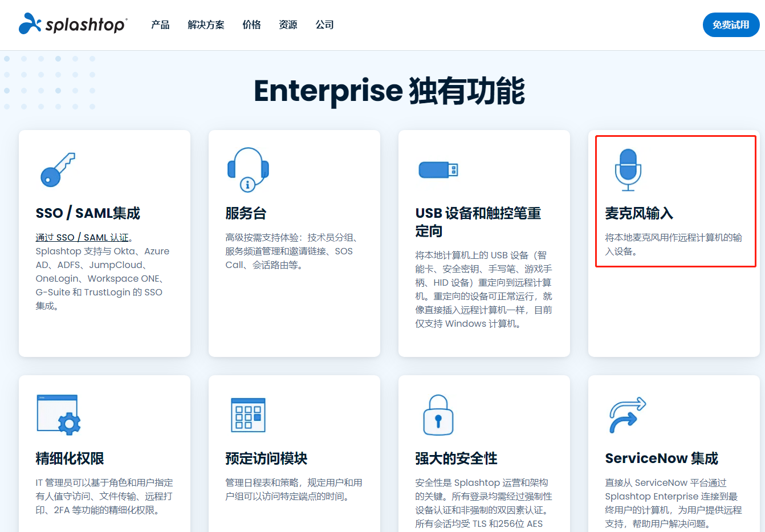Click the headset icon above 服务台
765x532 pixels.
pyautogui.click(x=248, y=169)
